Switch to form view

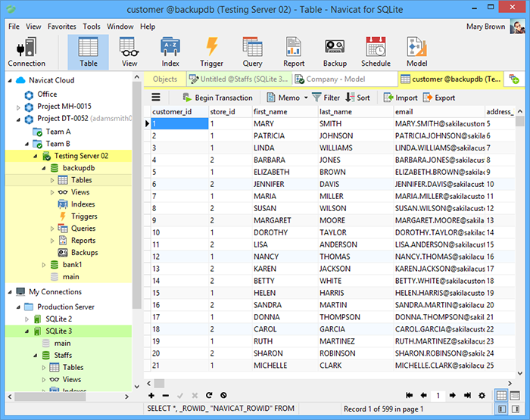point(515,395)
